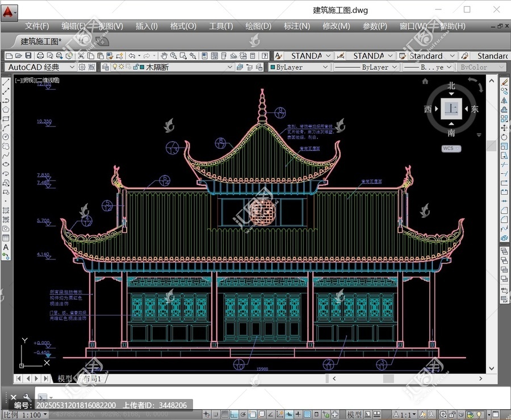511x420 pixels.
Task: Click the Help question mark icon
Action: 265,56
